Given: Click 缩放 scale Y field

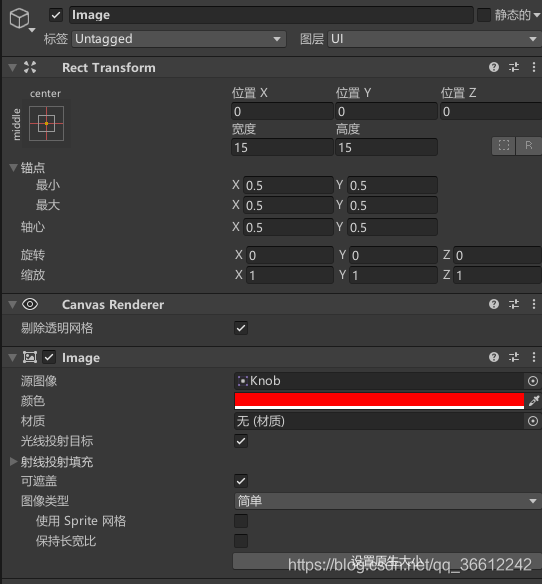Looking at the screenshot, I should pyautogui.click(x=393, y=276).
